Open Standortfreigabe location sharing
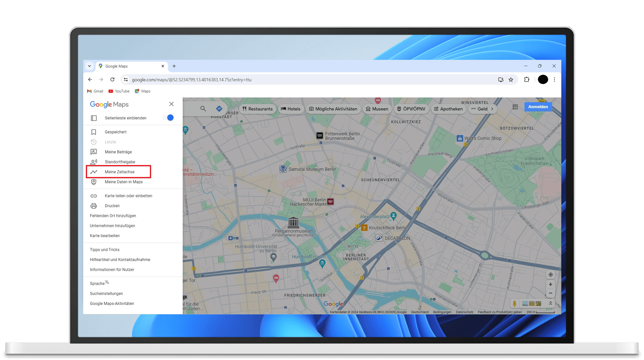Viewport: 644px width, 360px height. [x=133, y=162]
